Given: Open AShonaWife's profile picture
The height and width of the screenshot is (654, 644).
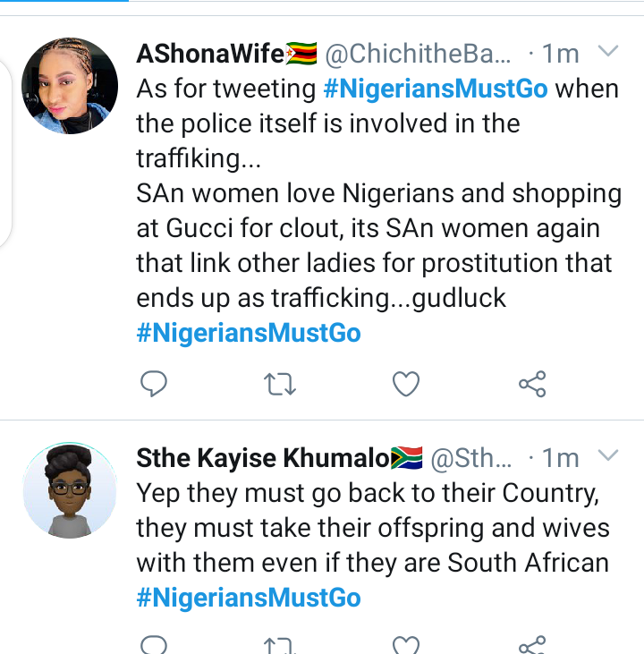Looking at the screenshot, I should click(70, 86).
